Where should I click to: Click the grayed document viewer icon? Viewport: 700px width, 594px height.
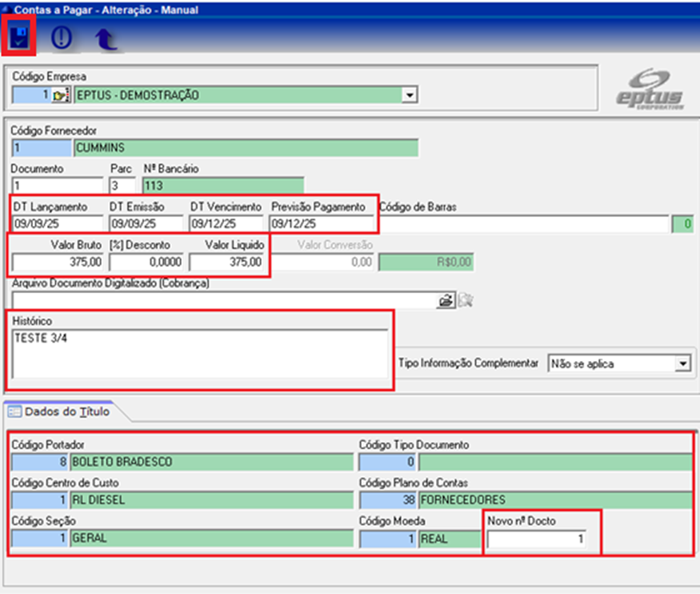pyautogui.click(x=466, y=300)
